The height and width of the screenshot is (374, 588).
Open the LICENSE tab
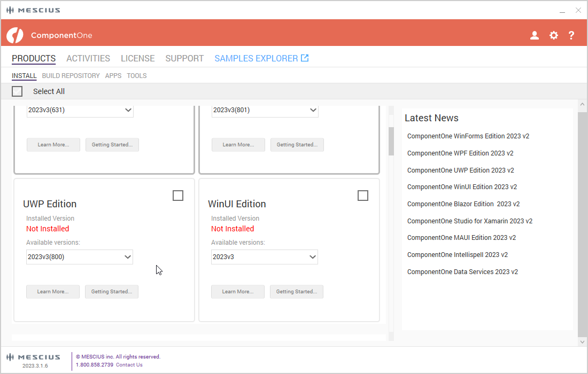(x=137, y=58)
